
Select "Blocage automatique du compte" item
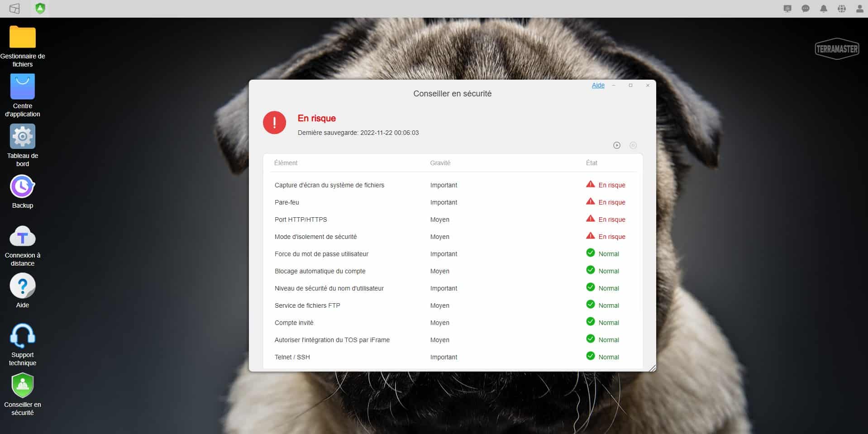point(320,271)
